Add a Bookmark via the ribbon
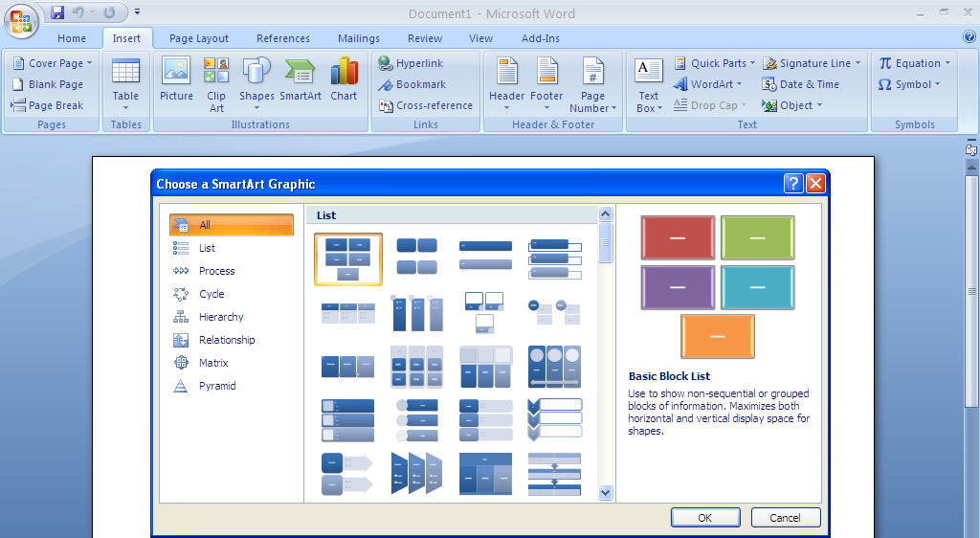The image size is (980, 538). 386,84
